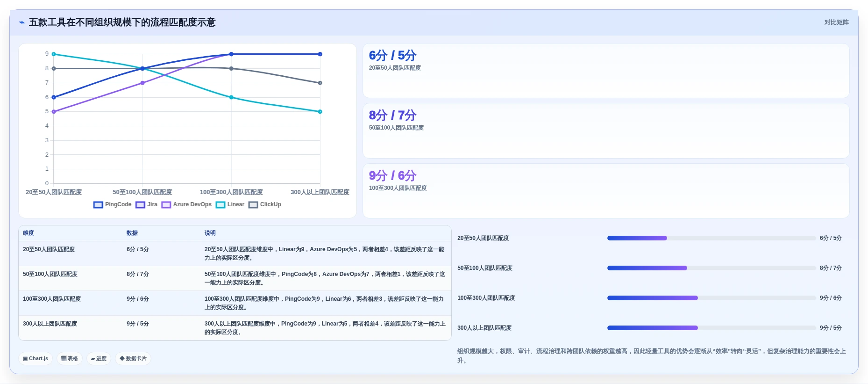Click progress value 9分 / 6分 at right
Image resolution: width=868 pixels, height=384 pixels.
click(831, 298)
